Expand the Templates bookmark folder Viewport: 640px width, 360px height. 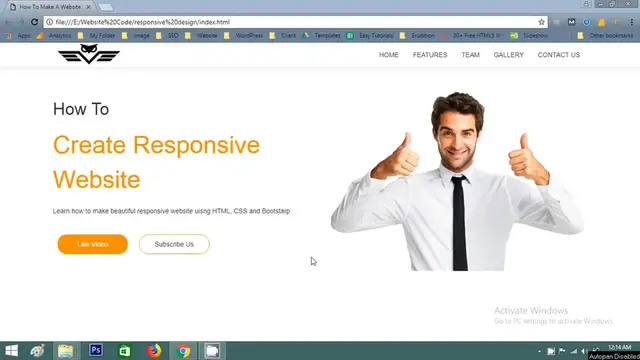[x=321, y=36]
